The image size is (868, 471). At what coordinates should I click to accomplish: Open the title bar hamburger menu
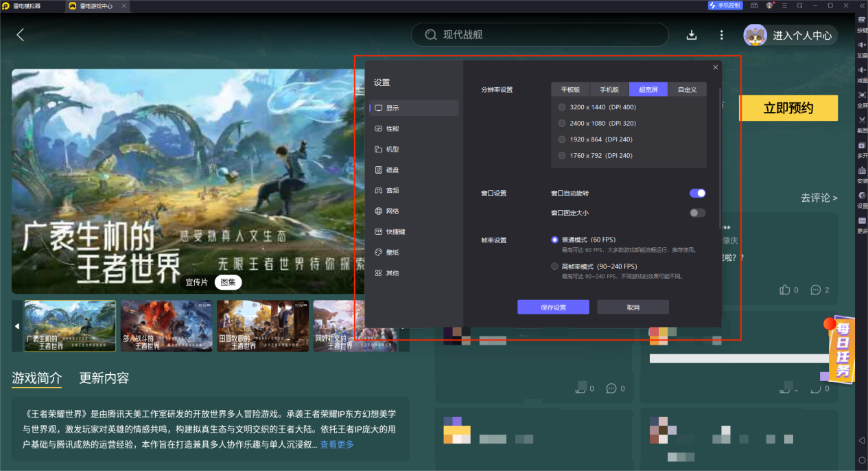(785, 5)
